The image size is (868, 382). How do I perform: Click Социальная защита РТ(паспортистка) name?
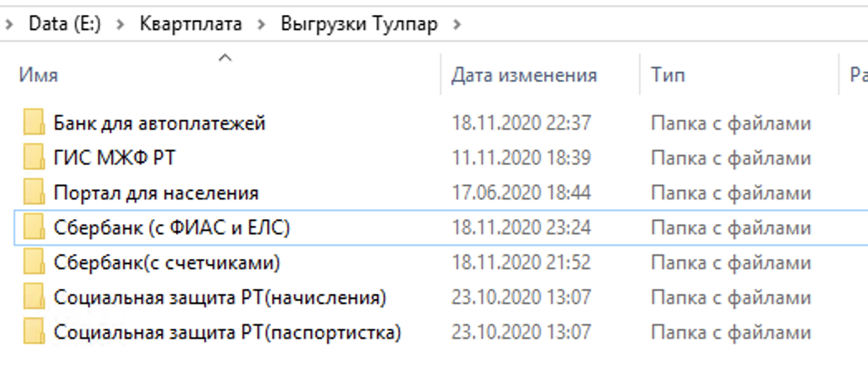[x=227, y=333]
